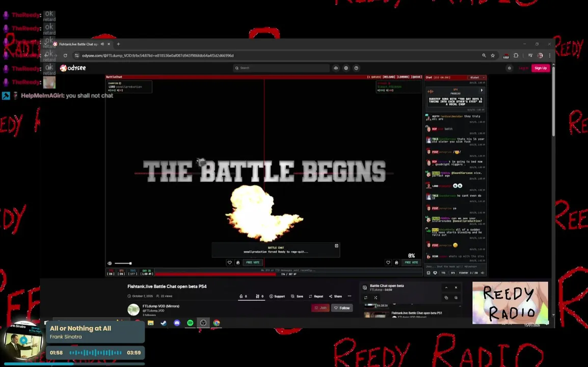Click the RELOAD option in BattleChat header
Viewport: 588px width, 367px height.
coord(389,77)
